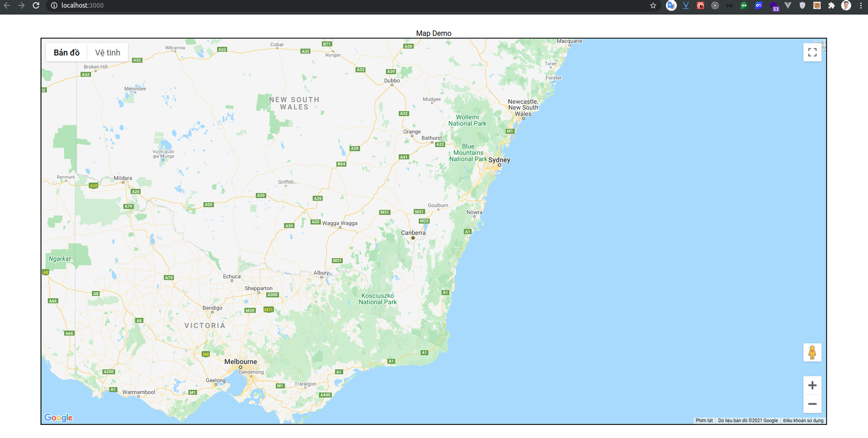This screenshot has width=868, height=438.
Task: Click the Sydney city label
Action: [499, 160]
